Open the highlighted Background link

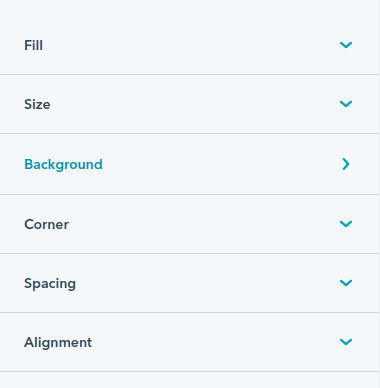point(63,164)
